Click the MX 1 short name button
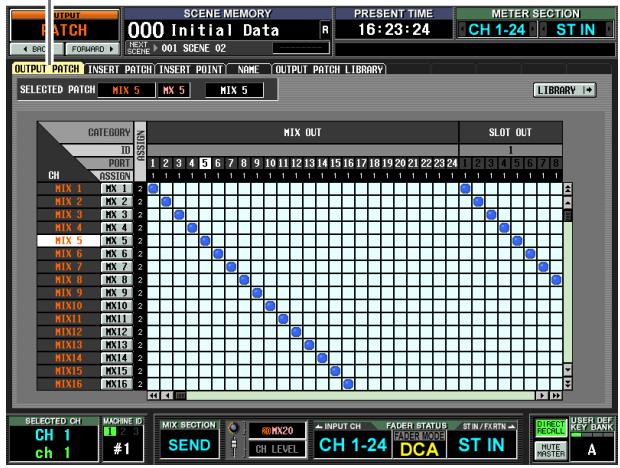 pos(116,189)
